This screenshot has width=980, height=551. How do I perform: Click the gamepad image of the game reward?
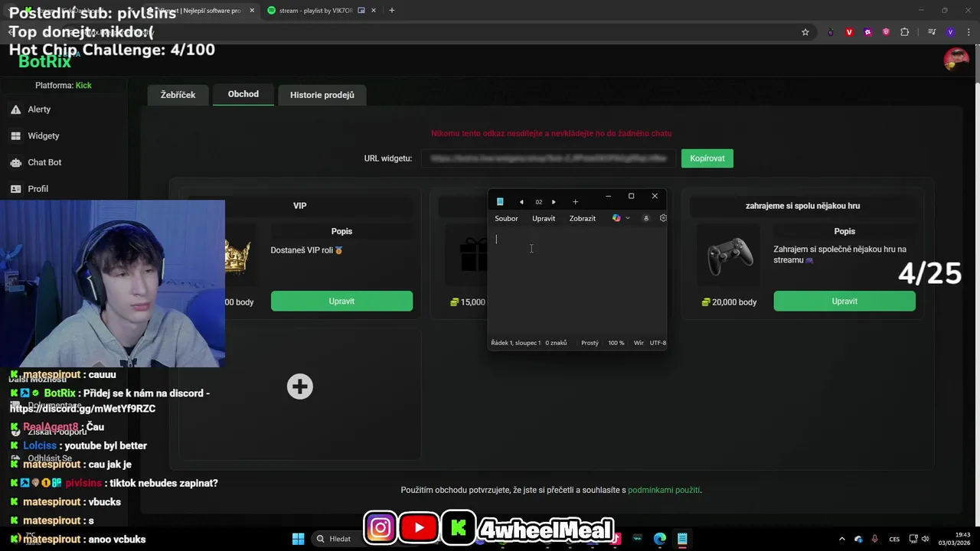[729, 256]
